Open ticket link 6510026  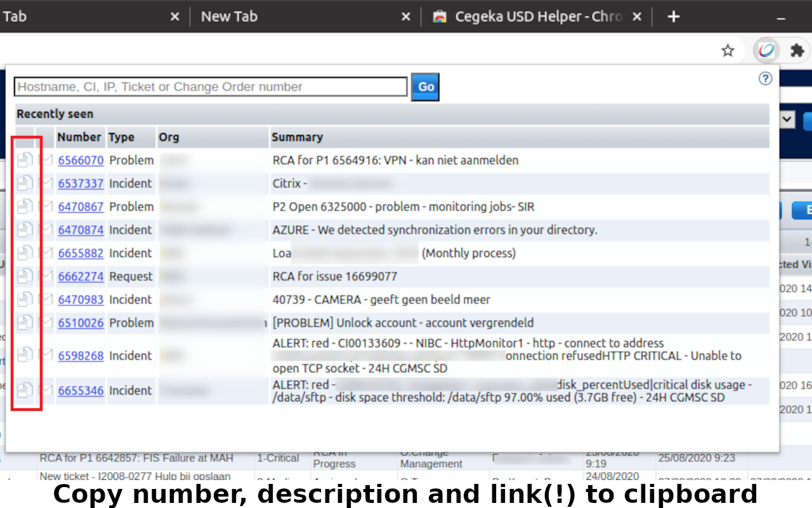[x=81, y=323]
